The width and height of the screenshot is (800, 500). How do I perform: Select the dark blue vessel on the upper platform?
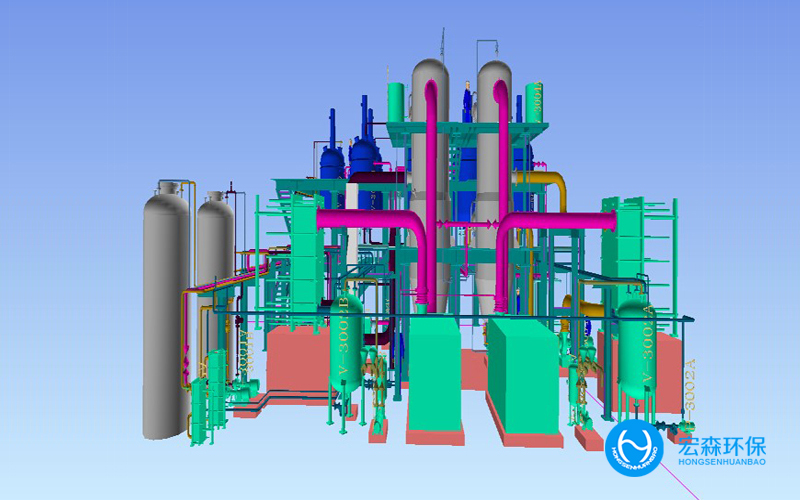point(361,160)
